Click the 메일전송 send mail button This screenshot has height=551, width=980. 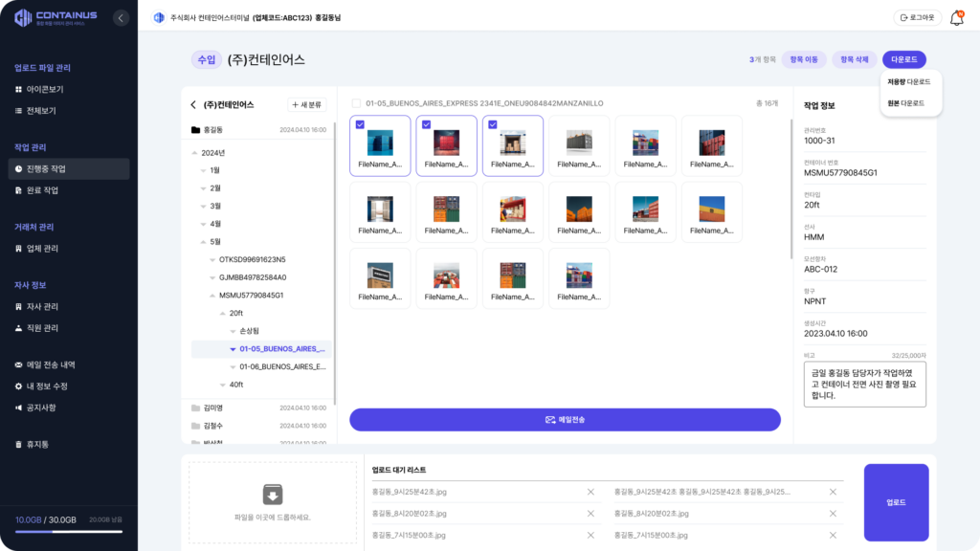[x=565, y=419]
